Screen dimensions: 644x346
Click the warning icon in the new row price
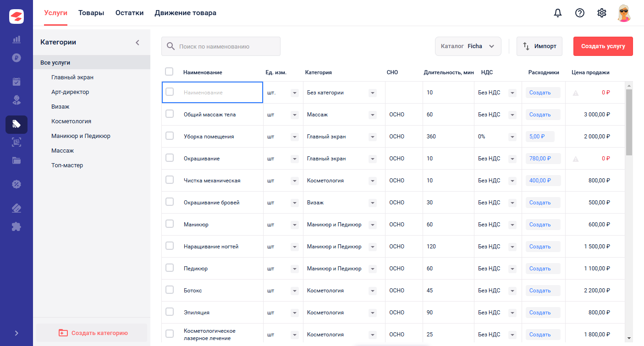pyautogui.click(x=576, y=93)
